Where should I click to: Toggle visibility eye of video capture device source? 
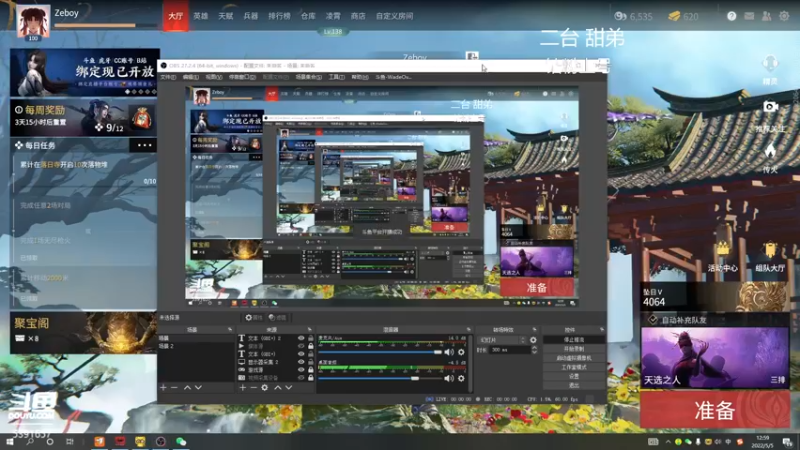coord(301,378)
